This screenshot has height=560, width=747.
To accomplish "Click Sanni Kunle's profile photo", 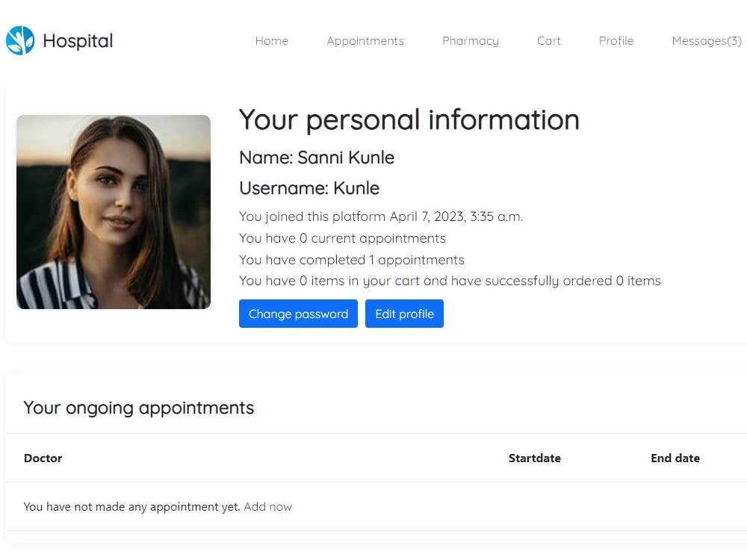I will click(x=113, y=211).
